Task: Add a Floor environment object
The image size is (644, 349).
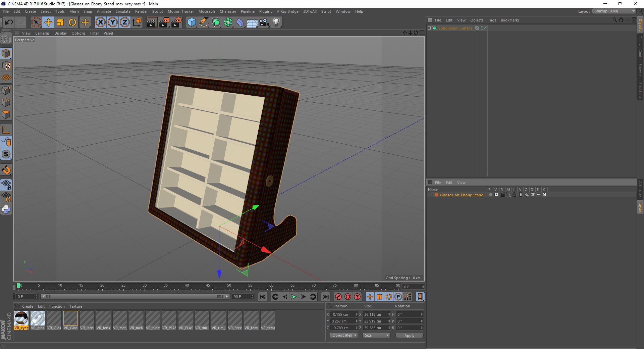Action: click(x=252, y=22)
